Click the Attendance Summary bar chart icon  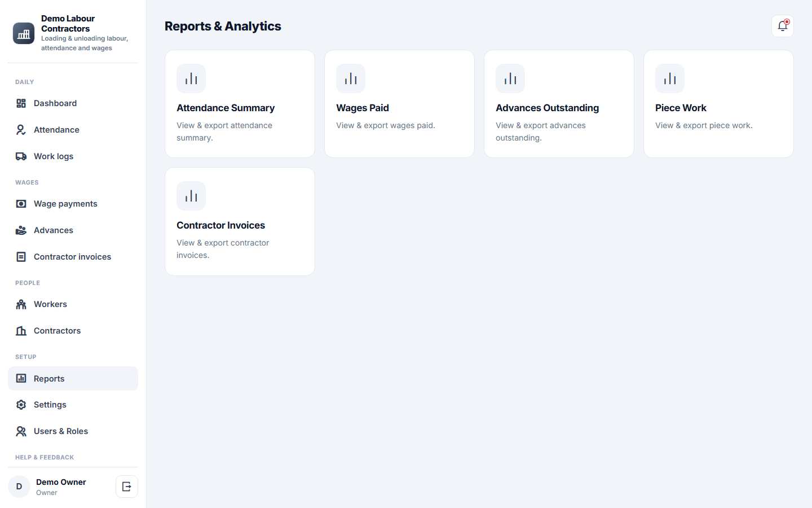pyautogui.click(x=191, y=78)
